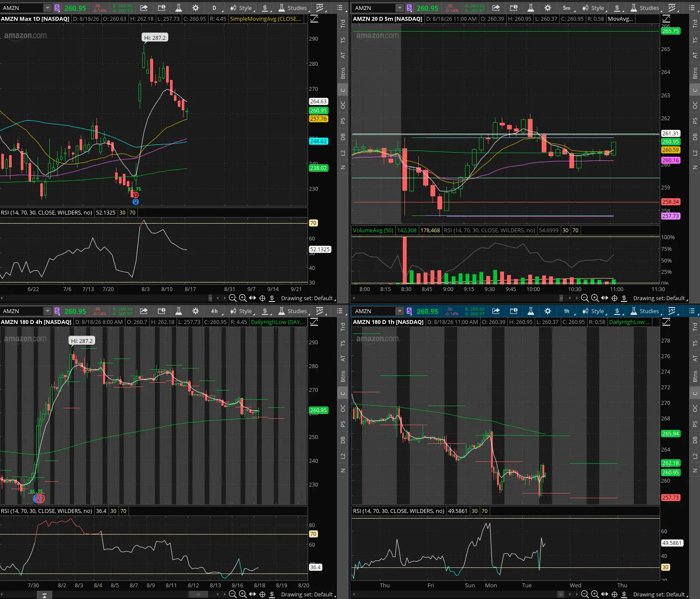Toggle the C sidebar button on the daily chart
The height and width of the screenshot is (599, 700).
343,90
